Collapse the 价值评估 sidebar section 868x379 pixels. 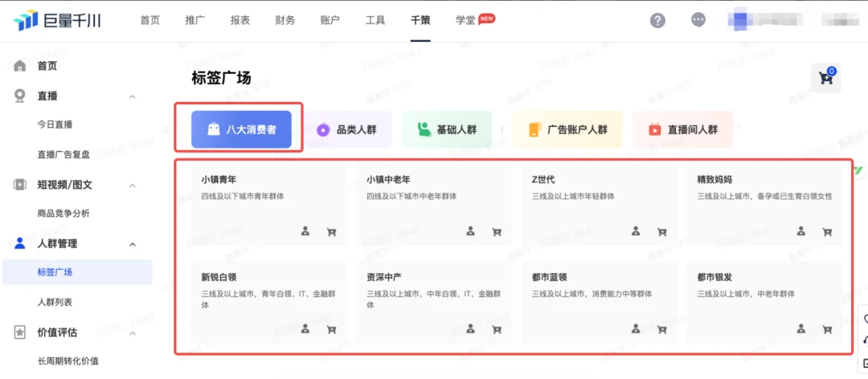click(x=133, y=332)
